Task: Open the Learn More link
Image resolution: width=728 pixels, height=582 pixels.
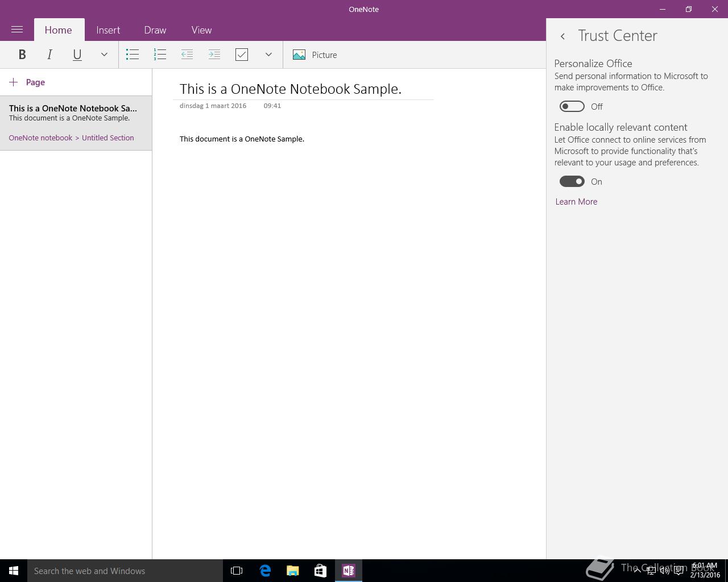Action: (576, 202)
